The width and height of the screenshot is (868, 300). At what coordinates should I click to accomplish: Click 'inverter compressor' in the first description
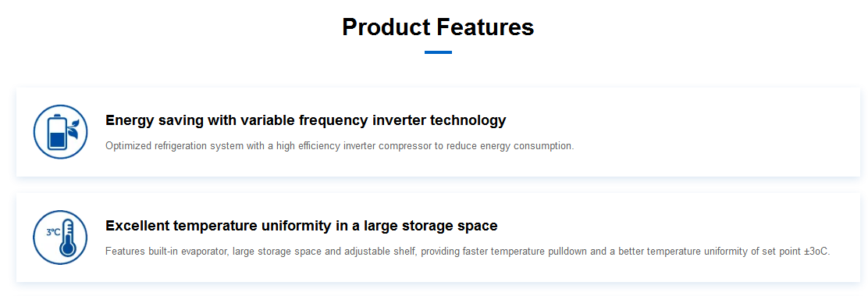(x=386, y=146)
